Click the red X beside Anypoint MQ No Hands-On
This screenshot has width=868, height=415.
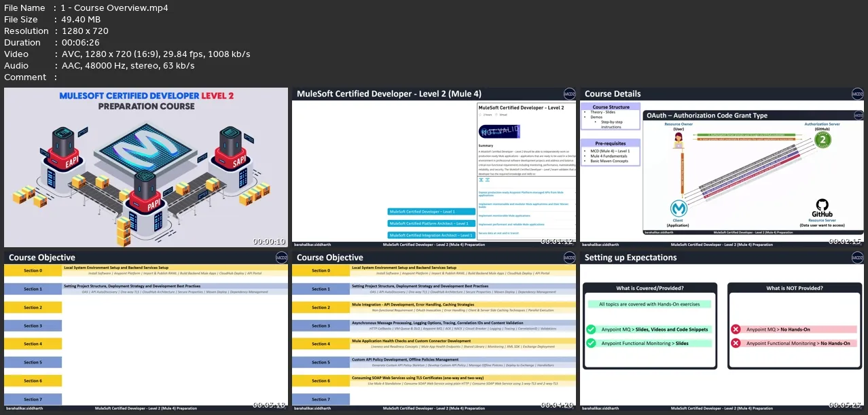point(736,329)
